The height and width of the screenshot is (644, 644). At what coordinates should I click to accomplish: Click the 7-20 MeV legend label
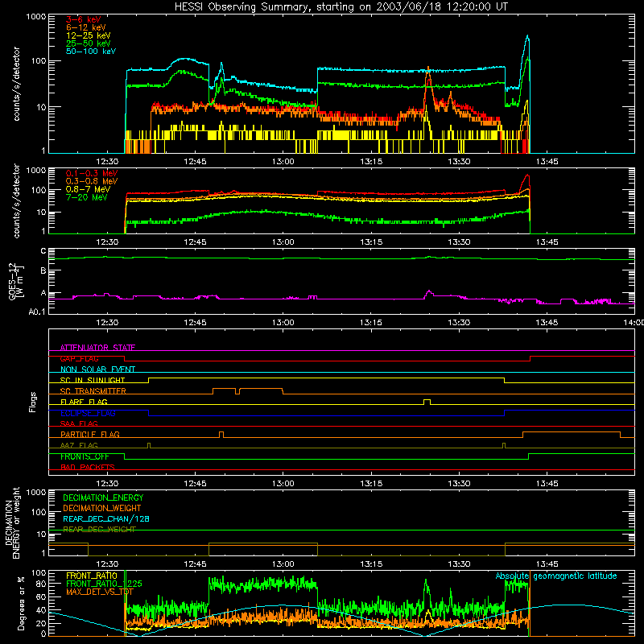[87, 197]
